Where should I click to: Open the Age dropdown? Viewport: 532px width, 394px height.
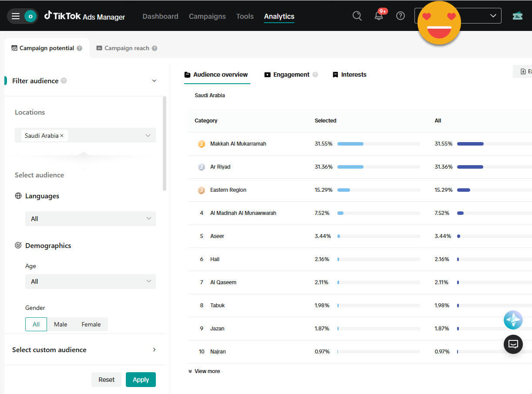tap(91, 282)
